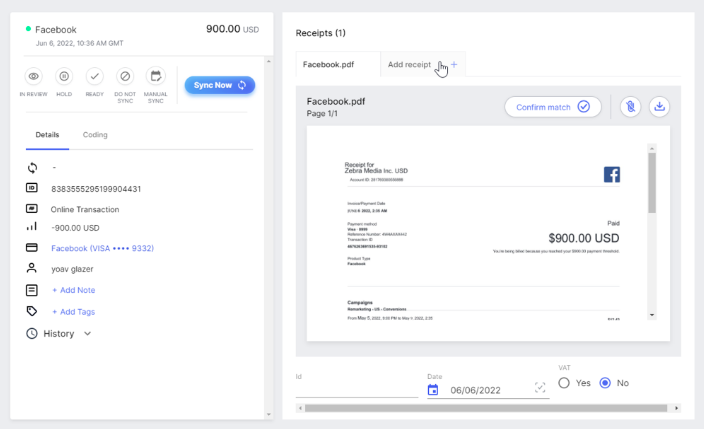Mark transaction as Ready
Viewport: 704px width, 429px height.
point(95,76)
